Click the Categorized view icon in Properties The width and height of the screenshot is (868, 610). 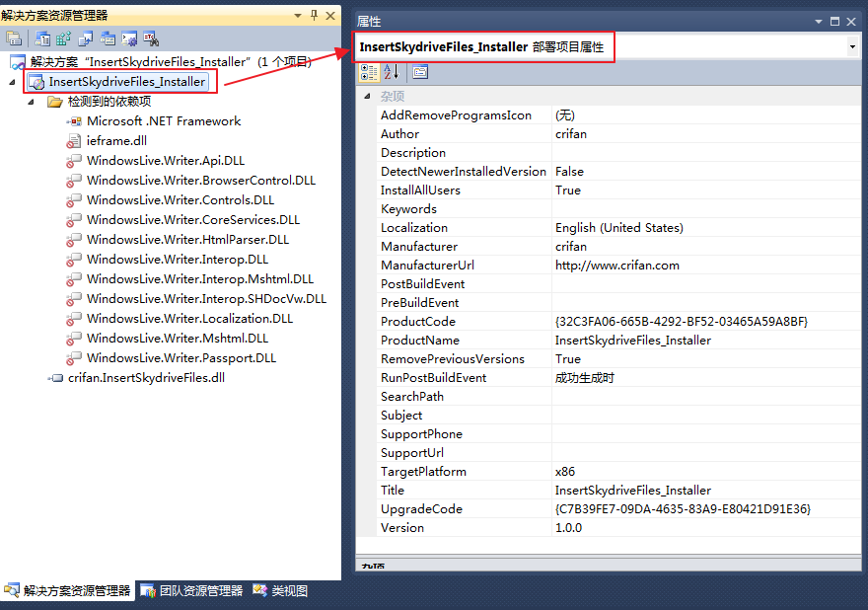pyautogui.click(x=369, y=72)
